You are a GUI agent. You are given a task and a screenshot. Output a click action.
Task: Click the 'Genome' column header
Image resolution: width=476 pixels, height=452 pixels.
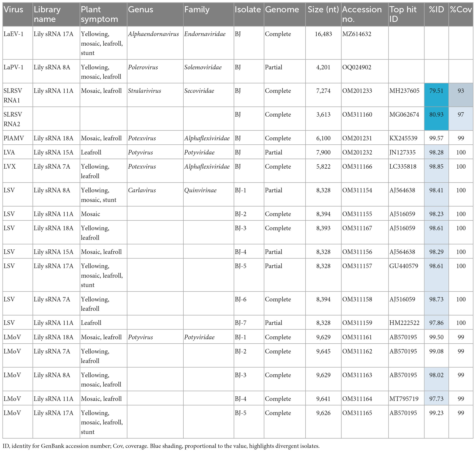coord(285,14)
